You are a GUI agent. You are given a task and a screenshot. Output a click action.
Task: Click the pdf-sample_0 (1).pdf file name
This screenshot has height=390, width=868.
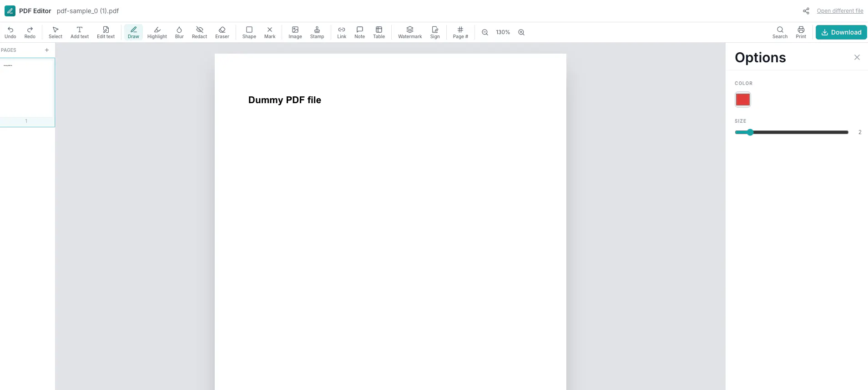click(88, 11)
